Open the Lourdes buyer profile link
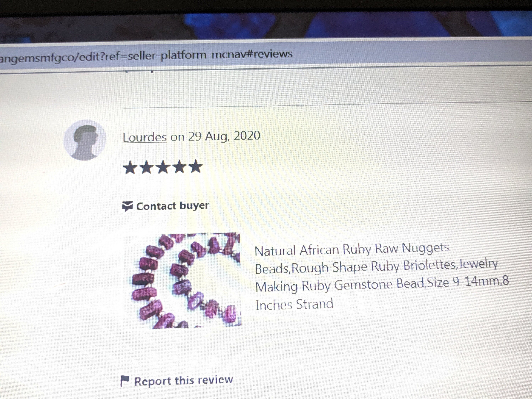Viewport: 532px width, 399px height. 145,138
